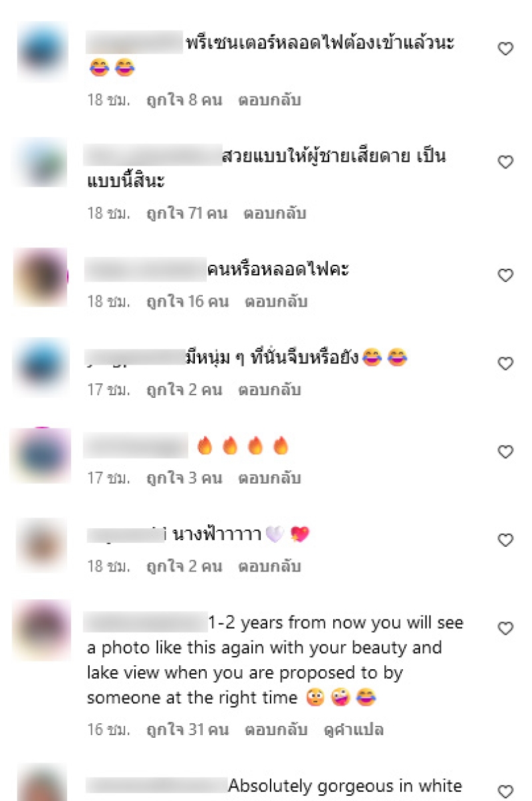Viewport: 532px width, 801px height.
Task: Open avatar of the นางฟ้า commenter
Action: pyautogui.click(x=42, y=542)
